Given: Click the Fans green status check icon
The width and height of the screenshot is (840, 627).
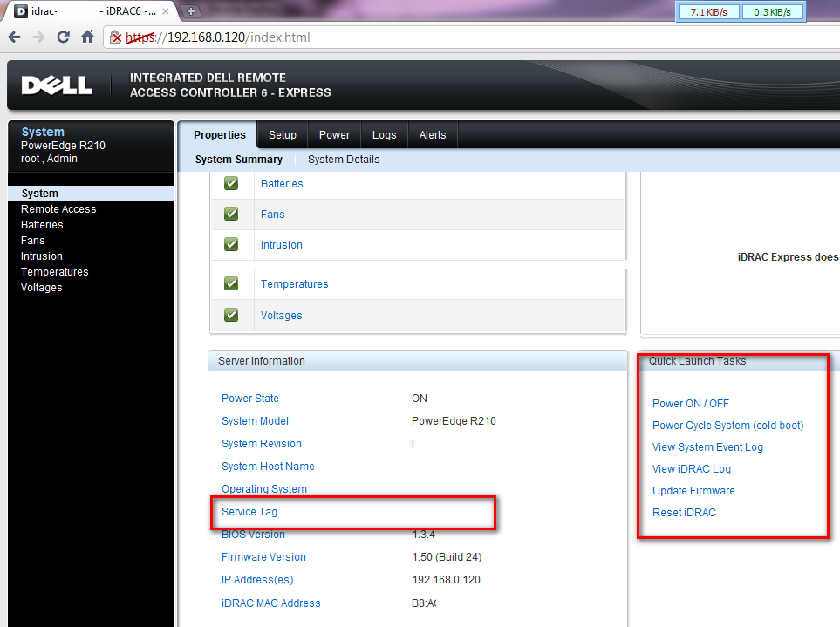Looking at the screenshot, I should click(x=231, y=214).
